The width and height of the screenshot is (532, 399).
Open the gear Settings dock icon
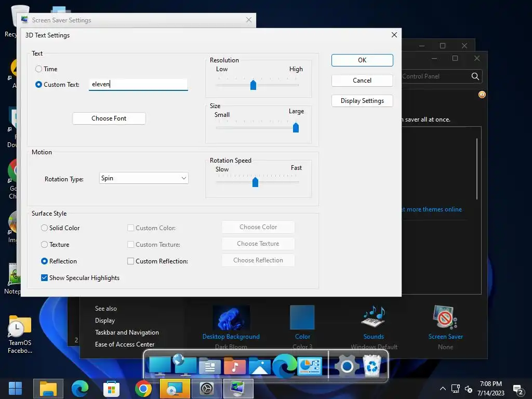tap(347, 366)
